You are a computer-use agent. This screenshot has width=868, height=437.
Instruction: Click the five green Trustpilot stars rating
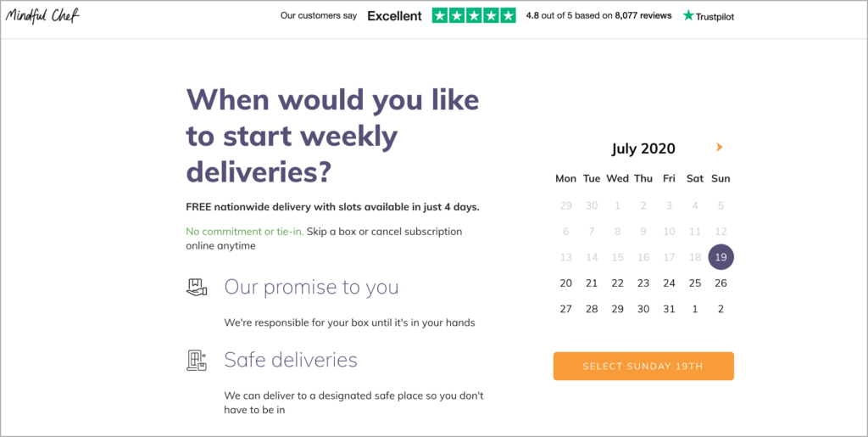pyautogui.click(x=474, y=15)
